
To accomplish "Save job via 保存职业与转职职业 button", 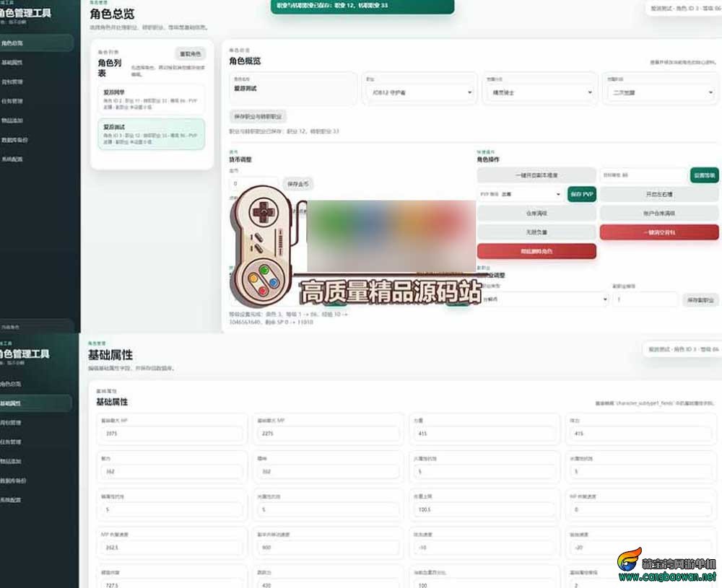I will (258, 117).
